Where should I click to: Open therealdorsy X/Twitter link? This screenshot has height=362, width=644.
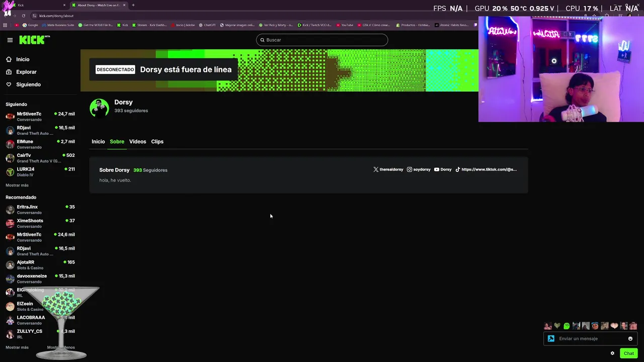[x=388, y=169]
